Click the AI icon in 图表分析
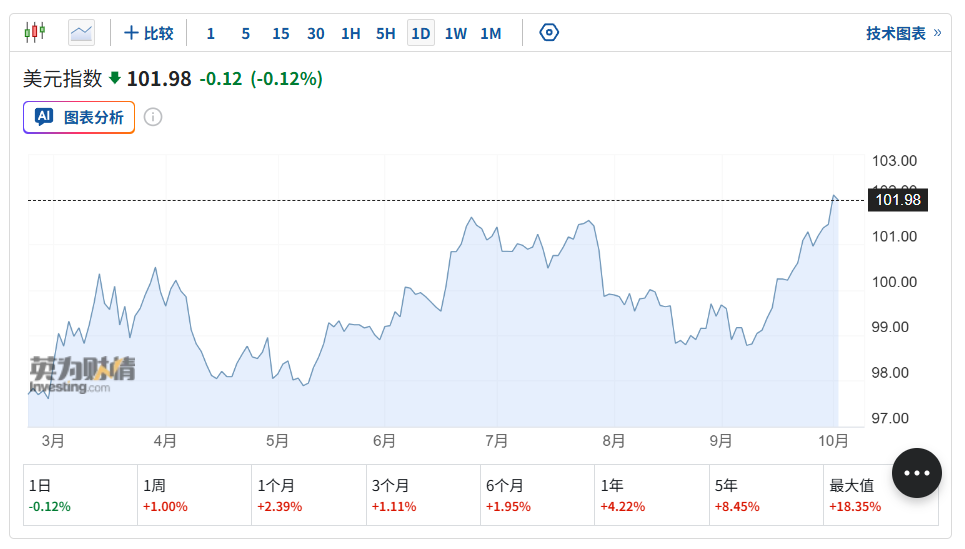The width and height of the screenshot is (965, 549). click(44, 117)
